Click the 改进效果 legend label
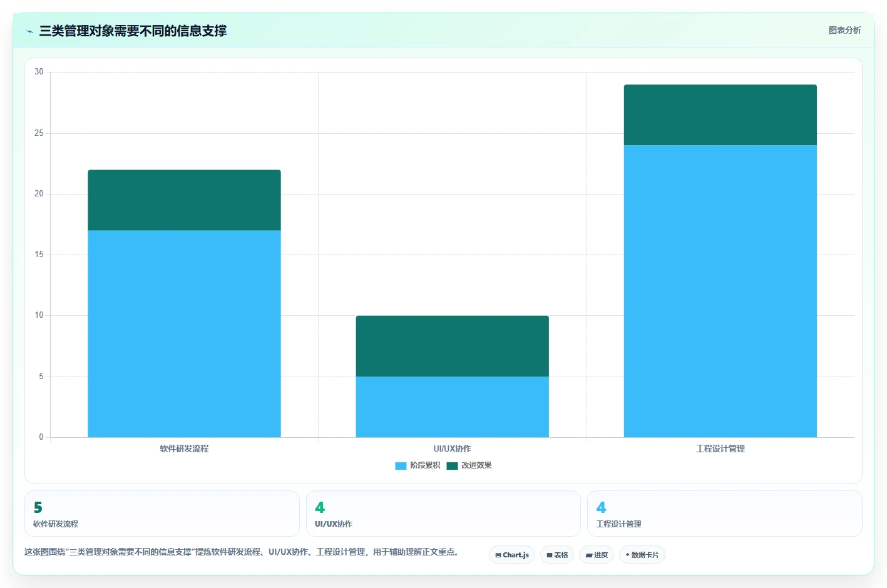Image resolution: width=887 pixels, height=588 pixels. [x=476, y=465]
